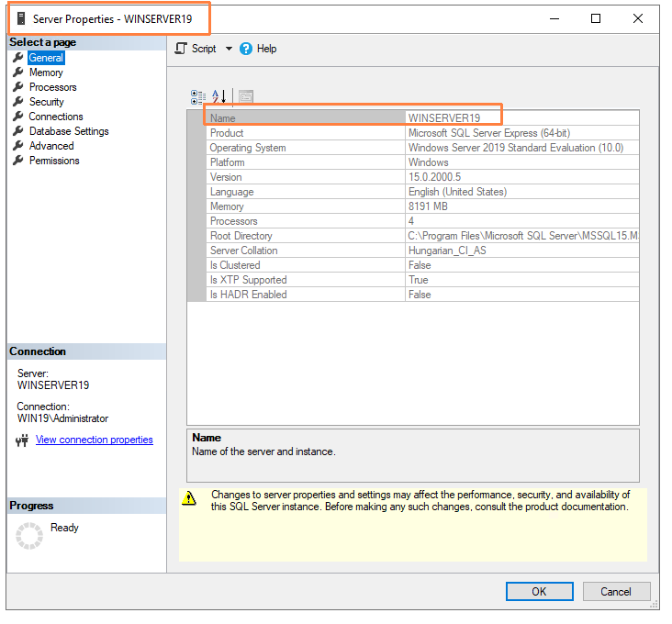
Task: Open View connection properties link
Action: (x=94, y=440)
